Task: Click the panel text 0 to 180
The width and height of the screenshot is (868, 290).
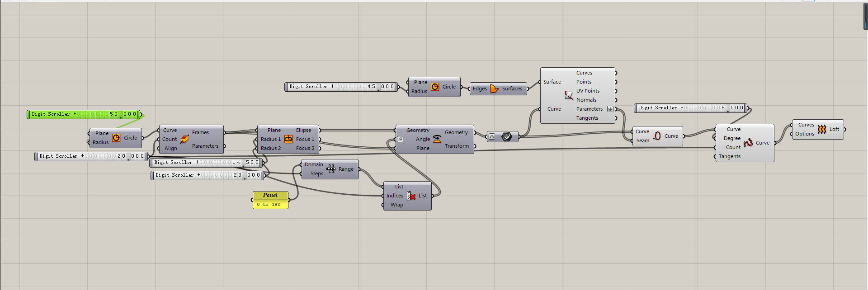Action: click(x=269, y=205)
